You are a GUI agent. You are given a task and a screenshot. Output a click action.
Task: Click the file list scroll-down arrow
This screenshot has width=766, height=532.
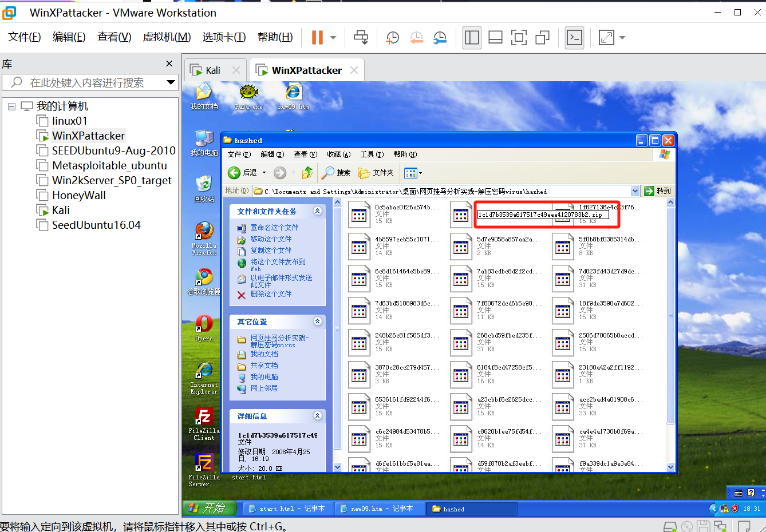[670, 467]
